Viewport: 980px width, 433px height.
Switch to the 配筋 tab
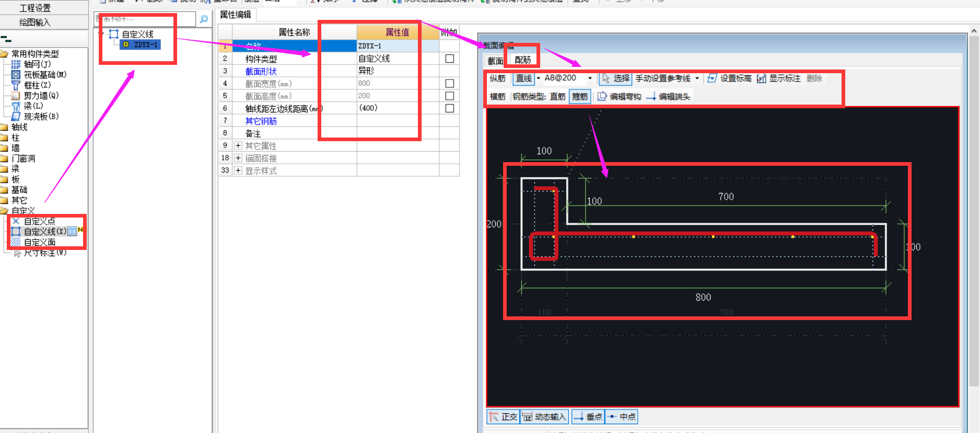coord(522,60)
